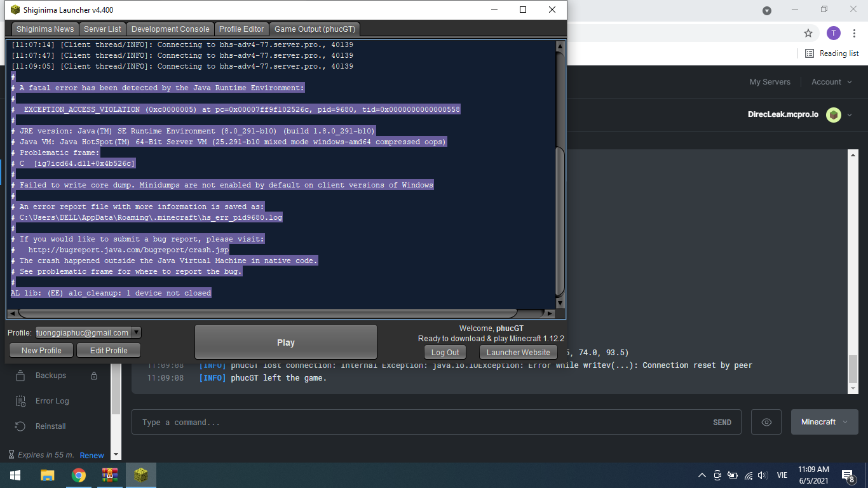Open the clock showing 11:09 AM
This screenshot has width=868, height=488.
tap(813, 475)
